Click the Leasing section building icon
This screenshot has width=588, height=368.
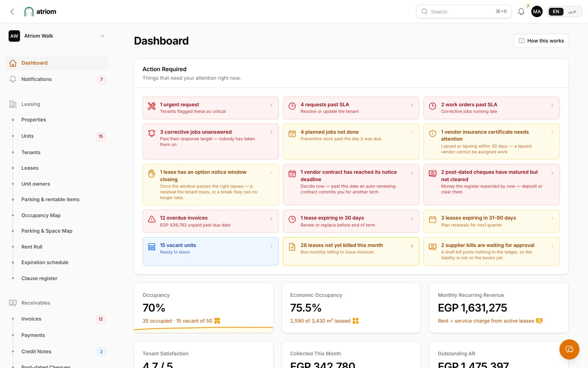pyautogui.click(x=13, y=104)
